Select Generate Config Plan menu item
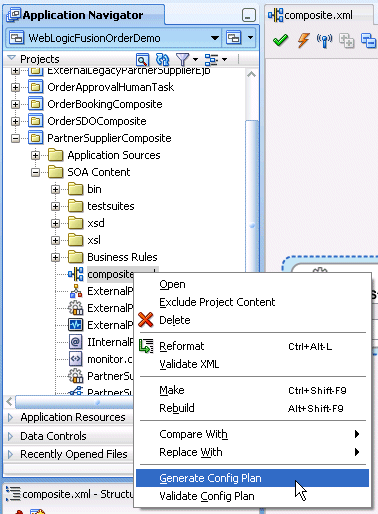378x514 pixels. click(x=252, y=478)
